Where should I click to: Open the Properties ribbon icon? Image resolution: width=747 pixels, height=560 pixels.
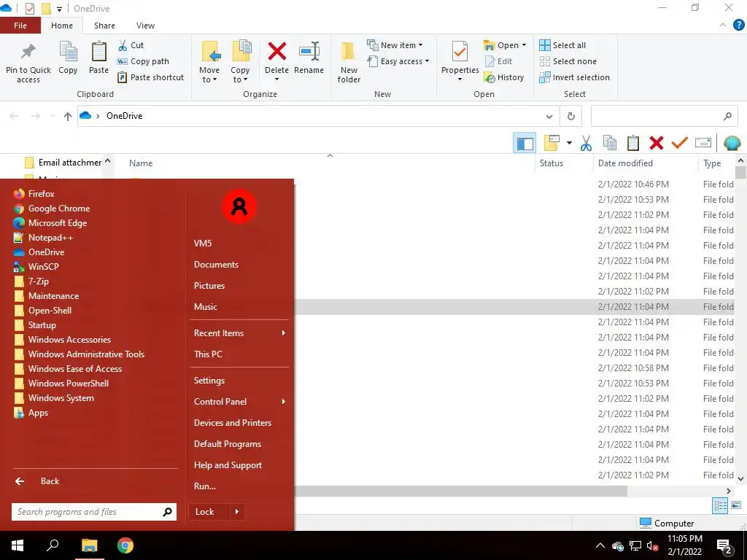tap(460, 52)
